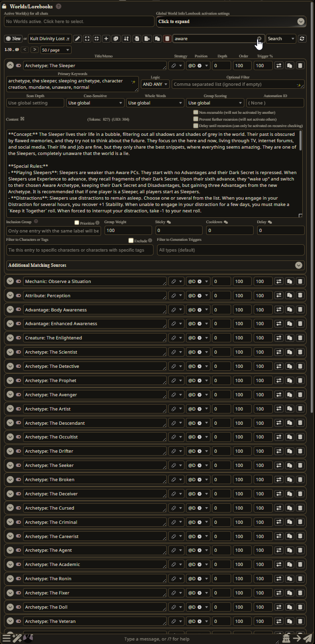Open the Logic AND ANY dropdown
315x644 pixels.
pos(155,84)
